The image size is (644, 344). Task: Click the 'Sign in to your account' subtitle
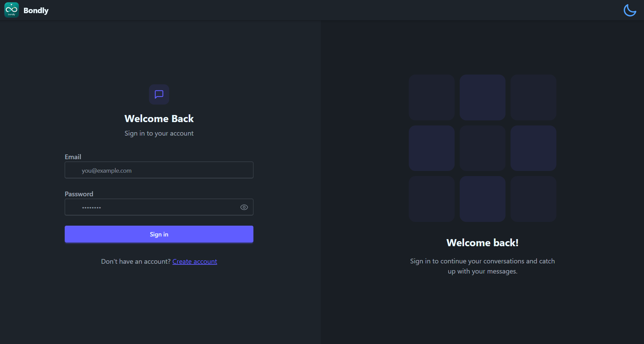click(x=159, y=133)
